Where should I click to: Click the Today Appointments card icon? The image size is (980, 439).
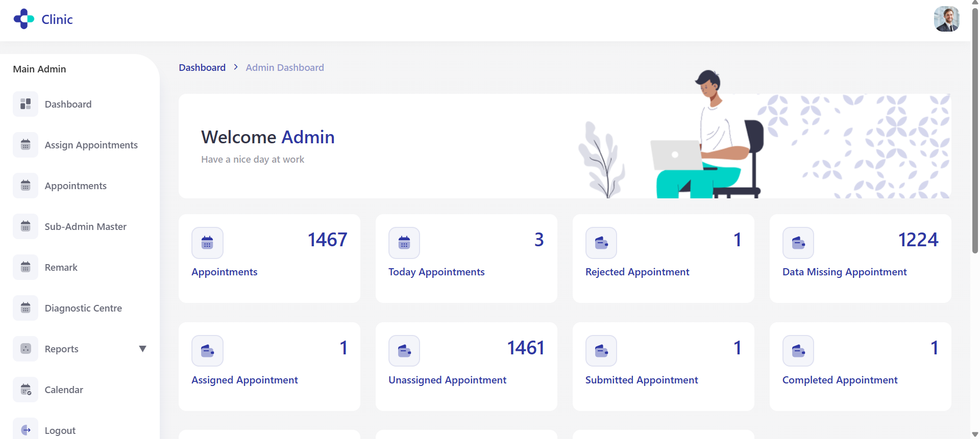404,243
